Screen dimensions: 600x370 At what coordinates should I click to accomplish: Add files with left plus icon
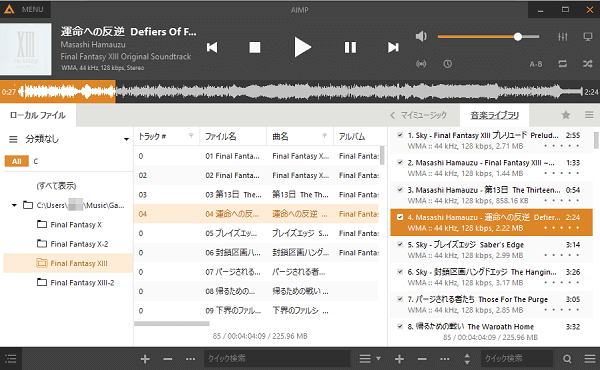point(145,359)
